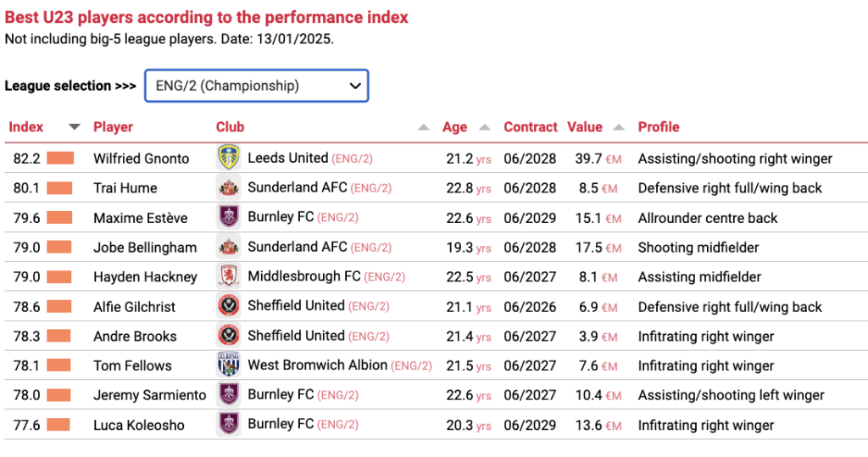Click Burnley crest in Luca Koleosho row
868x457 pixels.
pyautogui.click(x=229, y=424)
